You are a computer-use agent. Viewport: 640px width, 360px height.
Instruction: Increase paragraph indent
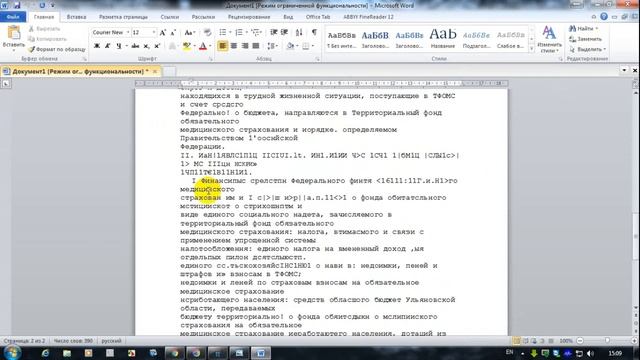coord(284,32)
